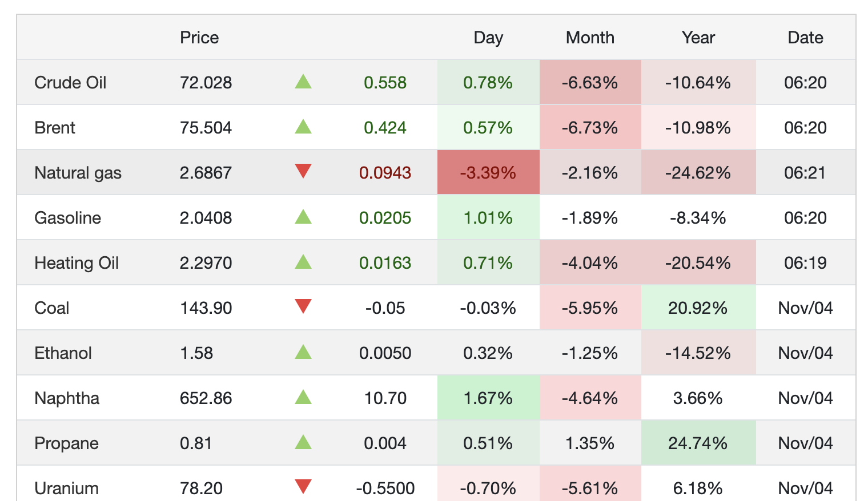Click the Heating Oil time 06:19
This screenshot has width=868, height=501.
tap(805, 263)
